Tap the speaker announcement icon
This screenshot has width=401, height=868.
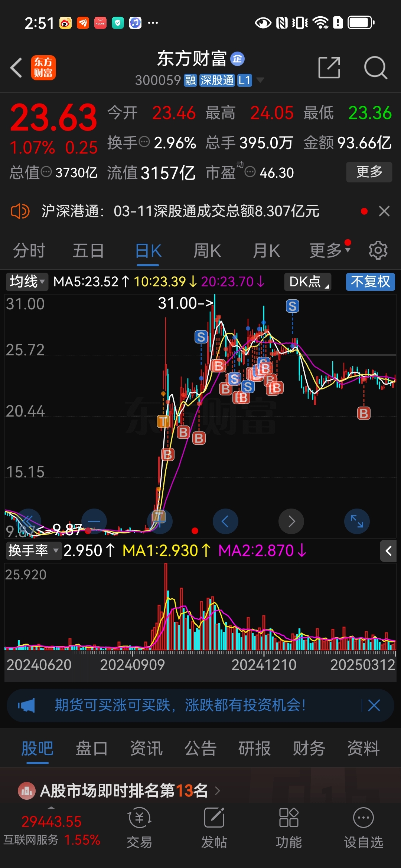[x=20, y=211]
